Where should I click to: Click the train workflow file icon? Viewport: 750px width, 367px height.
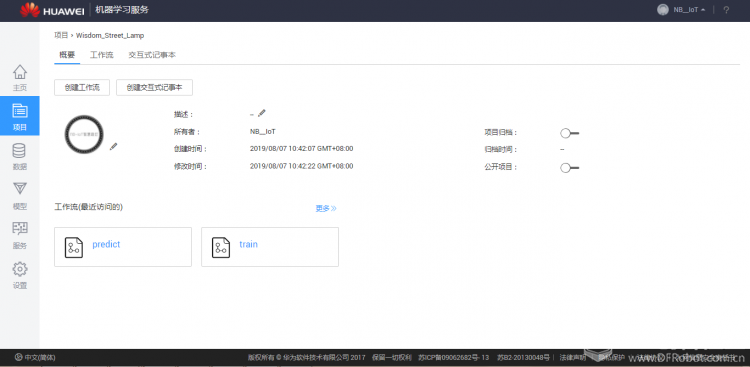tap(221, 247)
